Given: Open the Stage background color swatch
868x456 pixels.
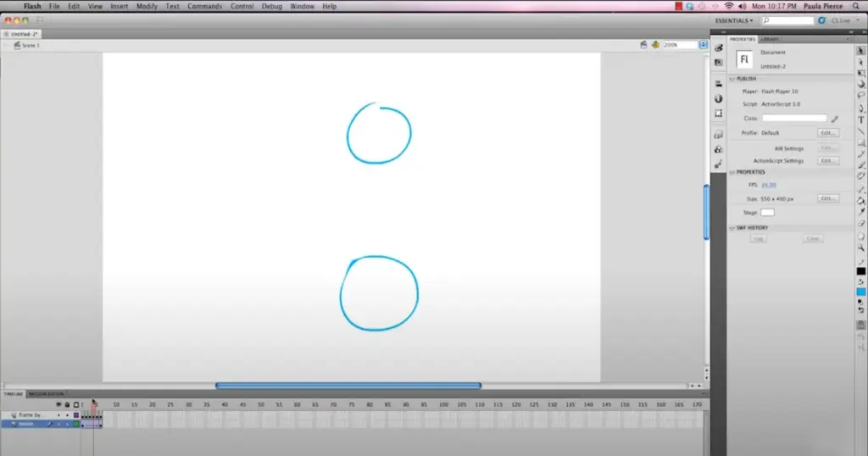Looking at the screenshot, I should click(767, 212).
